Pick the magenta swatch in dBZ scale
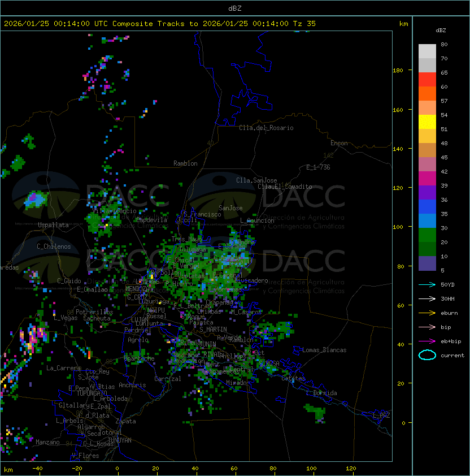The width and height of the screenshot is (470, 476). pyautogui.click(x=427, y=179)
